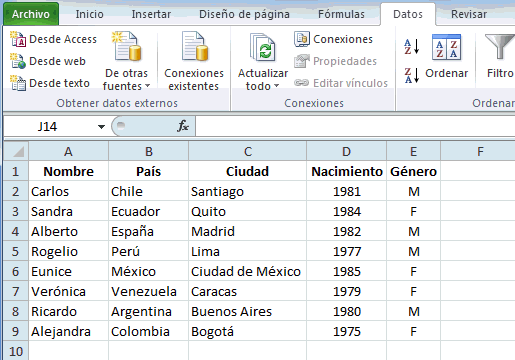The image size is (515, 360).
Task: Select the cell containing Venezuela
Action: (149, 291)
